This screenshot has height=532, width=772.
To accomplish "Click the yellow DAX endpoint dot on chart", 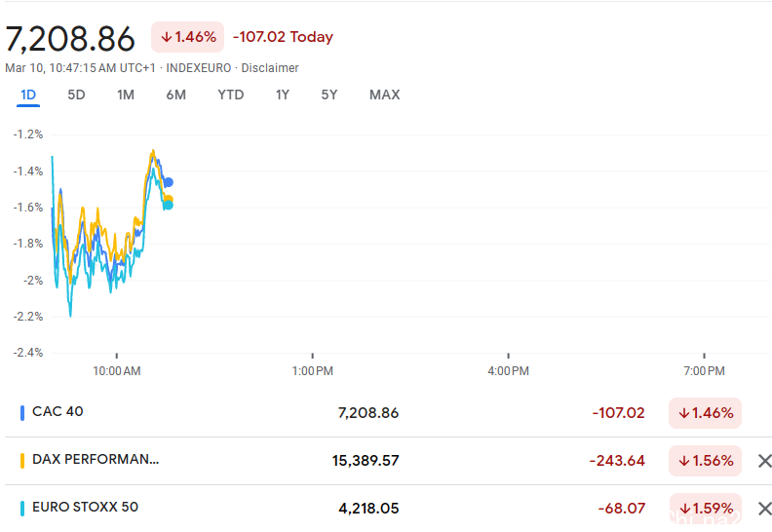I will pyautogui.click(x=169, y=199).
